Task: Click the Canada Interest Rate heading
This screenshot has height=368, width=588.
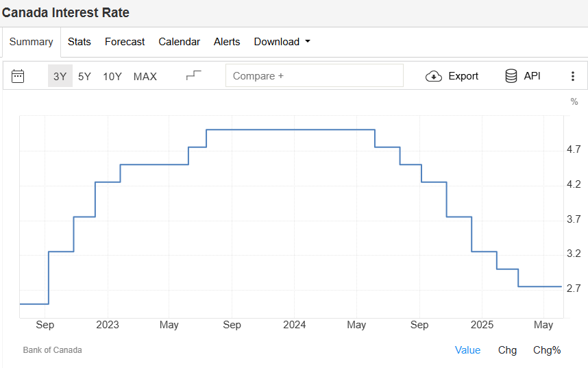Action: tap(66, 13)
